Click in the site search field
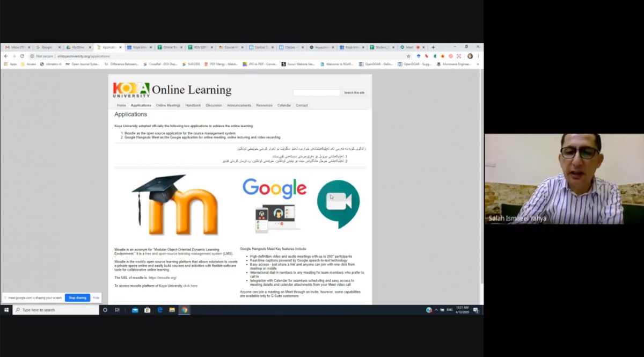The width and height of the screenshot is (644, 357). pos(317,93)
